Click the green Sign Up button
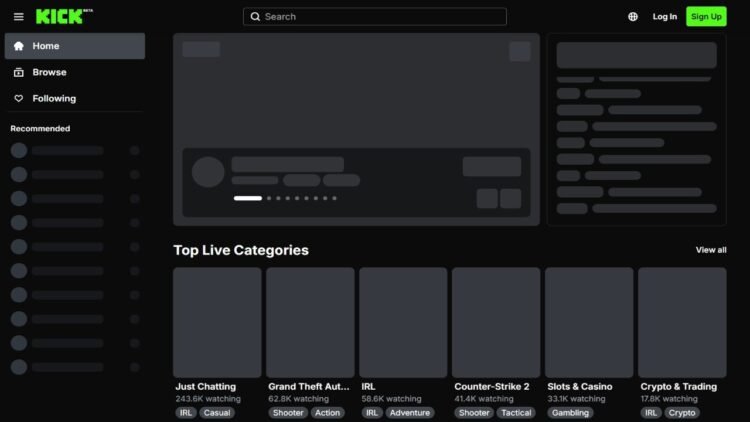Viewport: 750px width, 422px height. (706, 17)
